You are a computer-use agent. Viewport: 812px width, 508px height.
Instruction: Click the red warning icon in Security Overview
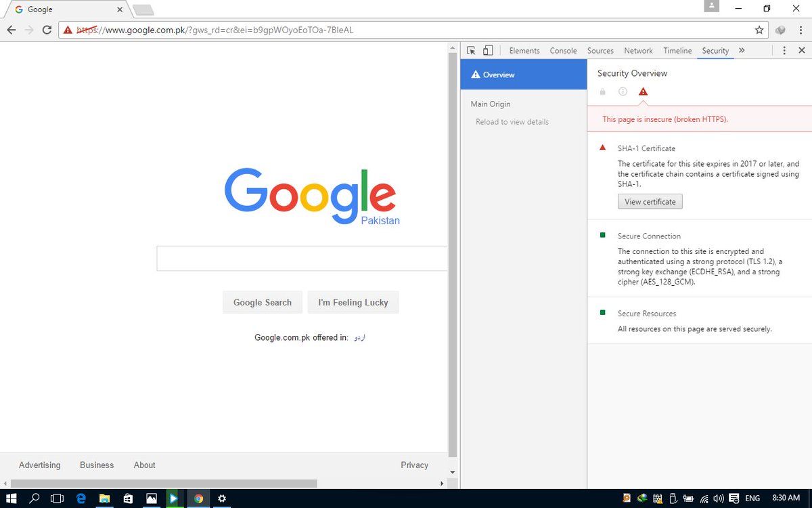coord(643,91)
